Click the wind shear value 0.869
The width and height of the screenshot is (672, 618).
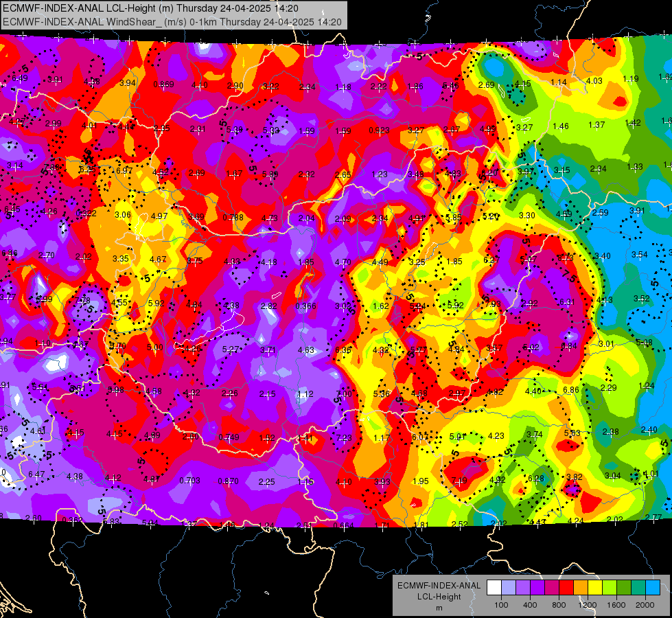164,84
